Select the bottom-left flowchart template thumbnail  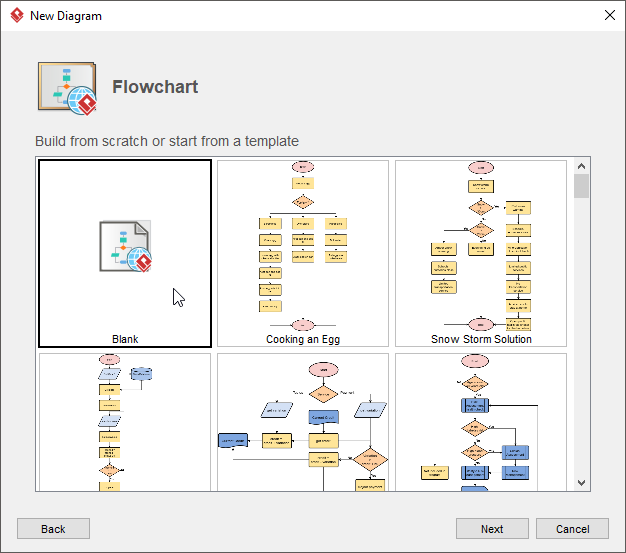pos(125,422)
